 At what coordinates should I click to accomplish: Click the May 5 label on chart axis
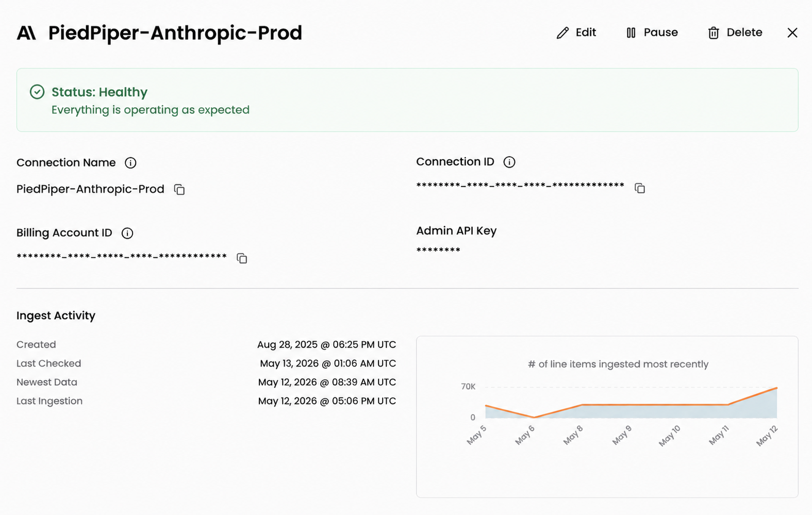(x=476, y=435)
